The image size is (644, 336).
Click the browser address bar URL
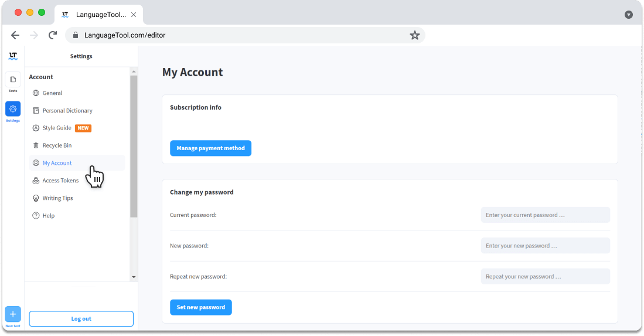pos(125,35)
